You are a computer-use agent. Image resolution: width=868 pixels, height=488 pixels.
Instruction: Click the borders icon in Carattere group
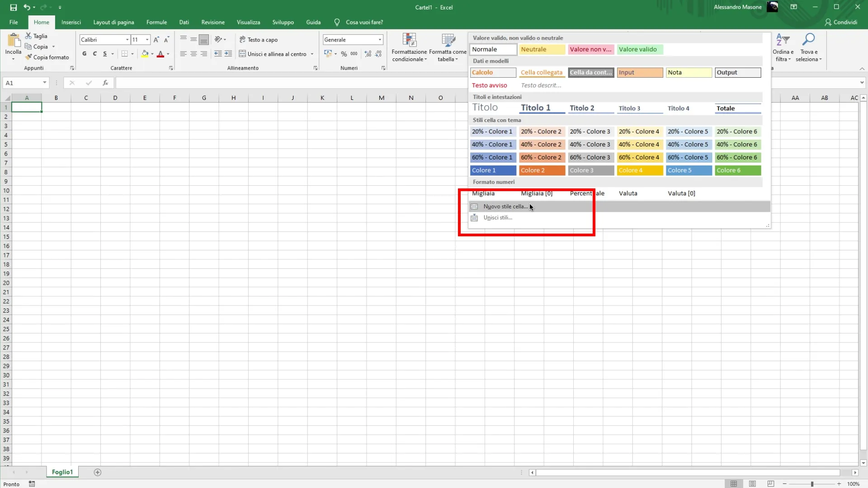point(125,54)
